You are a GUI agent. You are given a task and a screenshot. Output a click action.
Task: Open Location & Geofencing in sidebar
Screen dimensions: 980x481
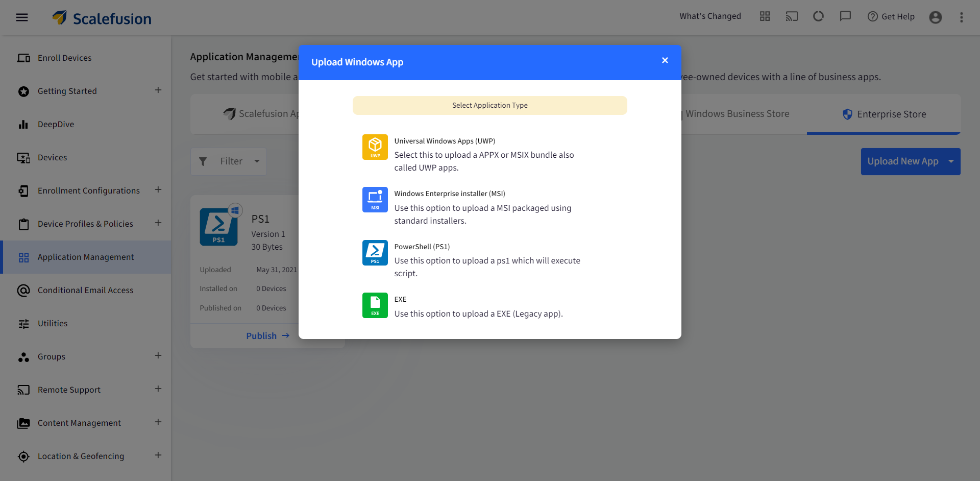tap(85, 456)
